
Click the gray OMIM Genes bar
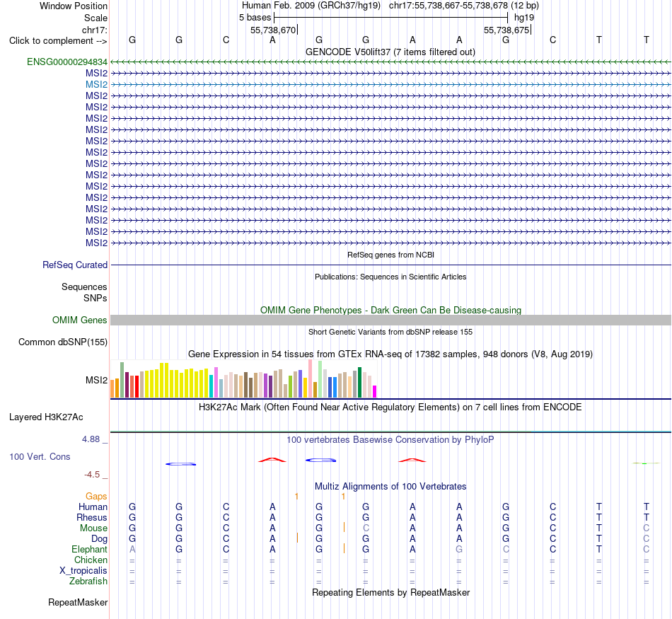pyautogui.click(x=391, y=320)
